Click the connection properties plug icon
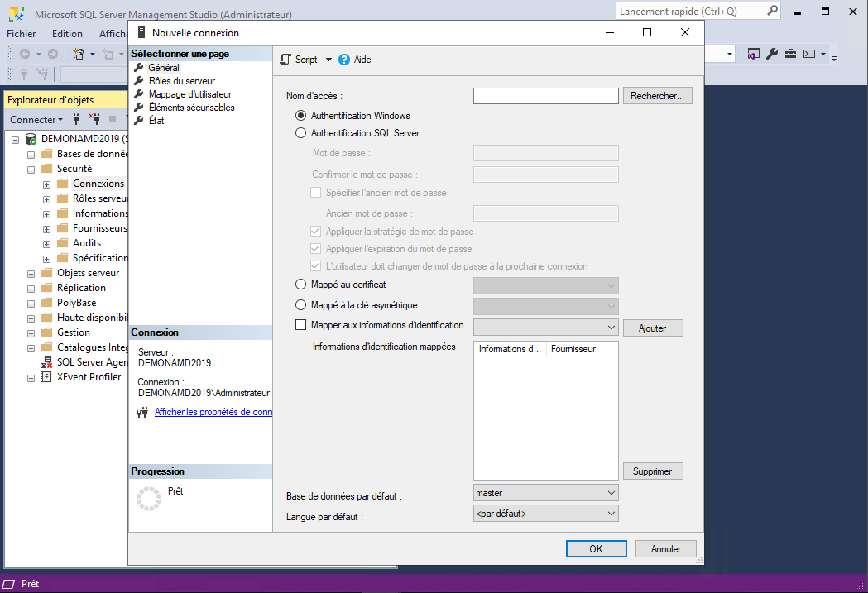The width and height of the screenshot is (868, 593). 142,412
